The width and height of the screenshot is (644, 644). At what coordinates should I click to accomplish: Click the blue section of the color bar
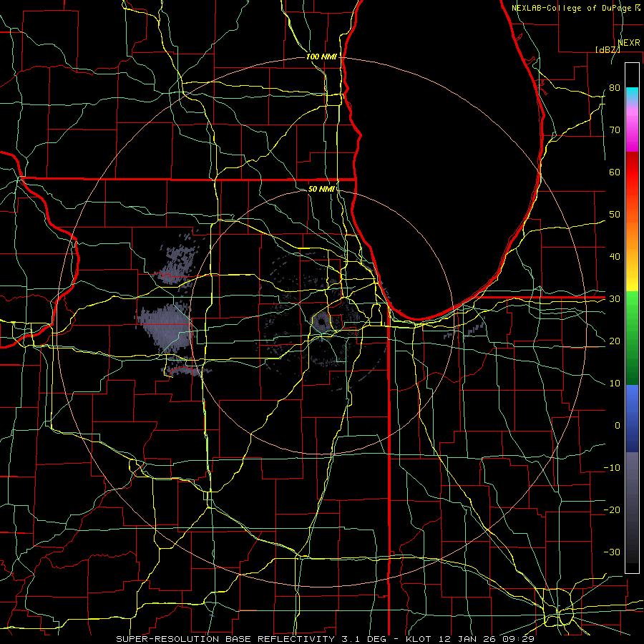pyautogui.click(x=632, y=418)
